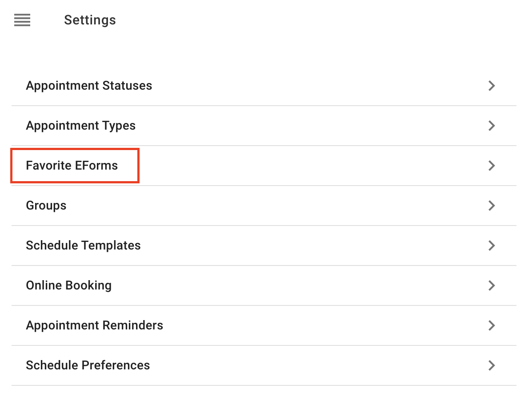The width and height of the screenshot is (528, 420).
Task: Click the chevron beside Appointment Types
Action: pos(492,126)
